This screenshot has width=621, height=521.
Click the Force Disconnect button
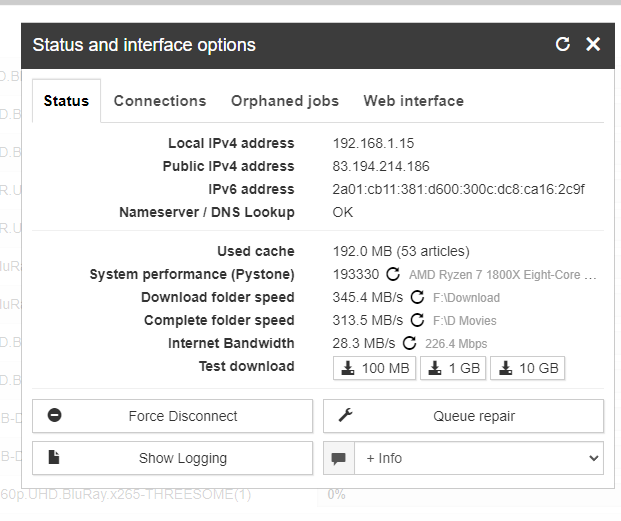172,416
